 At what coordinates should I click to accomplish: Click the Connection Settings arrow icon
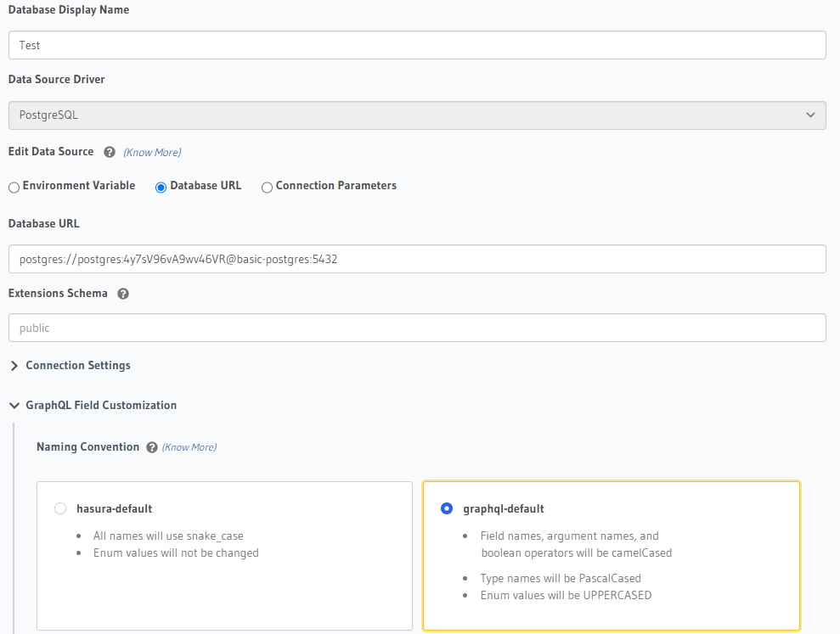14,366
